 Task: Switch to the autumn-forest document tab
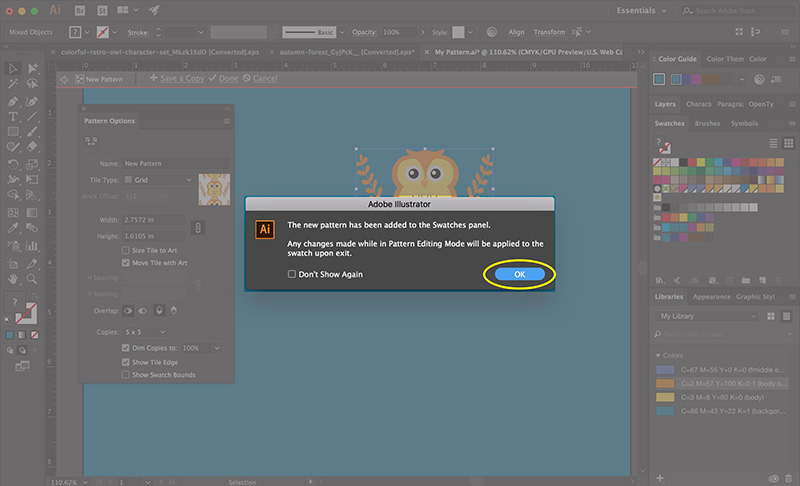click(x=347, y=52)
